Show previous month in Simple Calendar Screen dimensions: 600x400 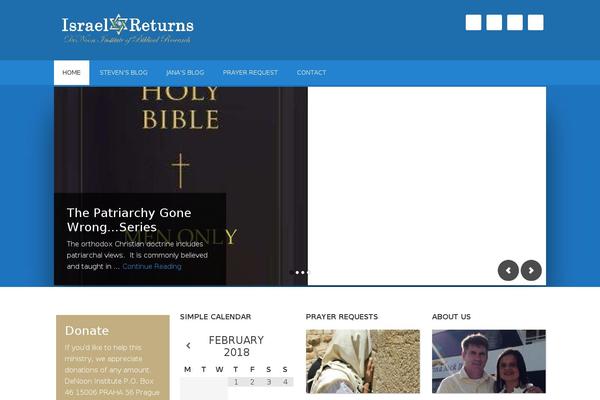pos(188,346)
